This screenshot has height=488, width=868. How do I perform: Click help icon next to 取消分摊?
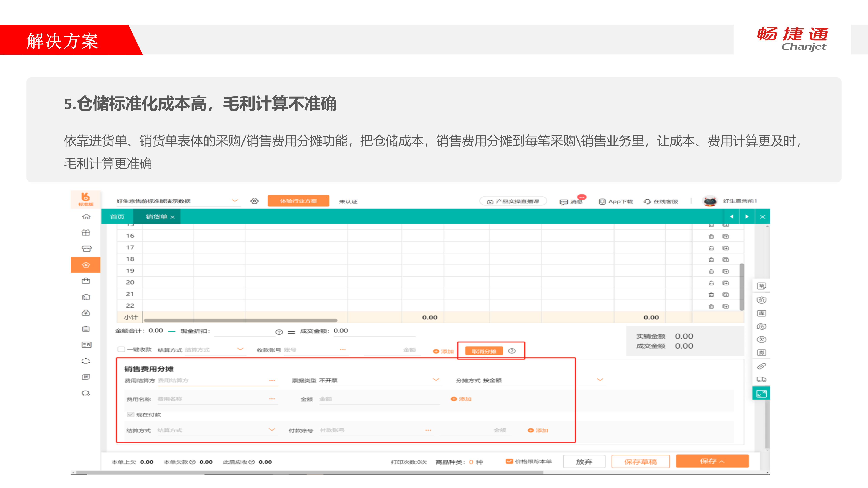tap(512, 351)
